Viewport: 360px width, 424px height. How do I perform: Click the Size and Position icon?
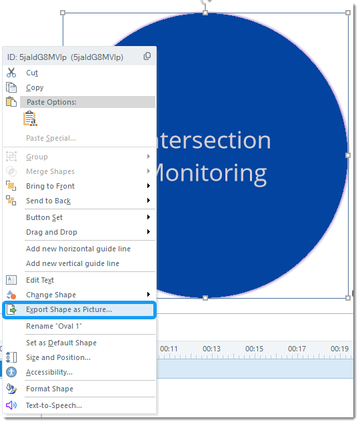click(11, 357)
